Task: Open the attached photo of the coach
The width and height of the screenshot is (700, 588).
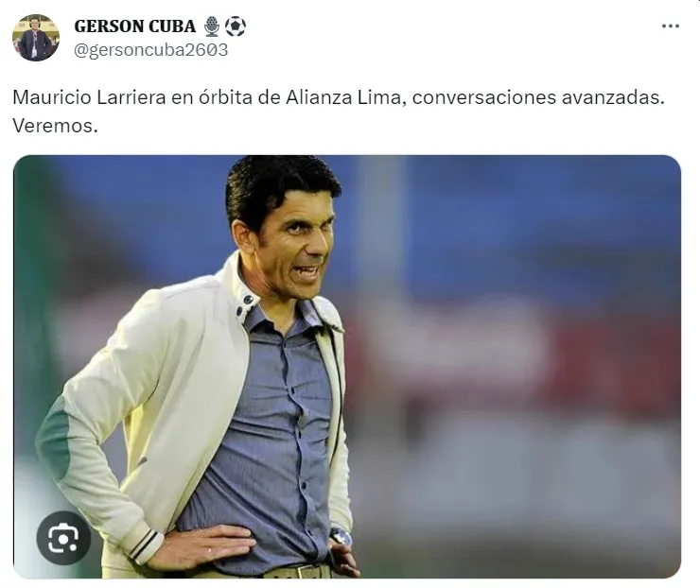Action: (347, 367)
